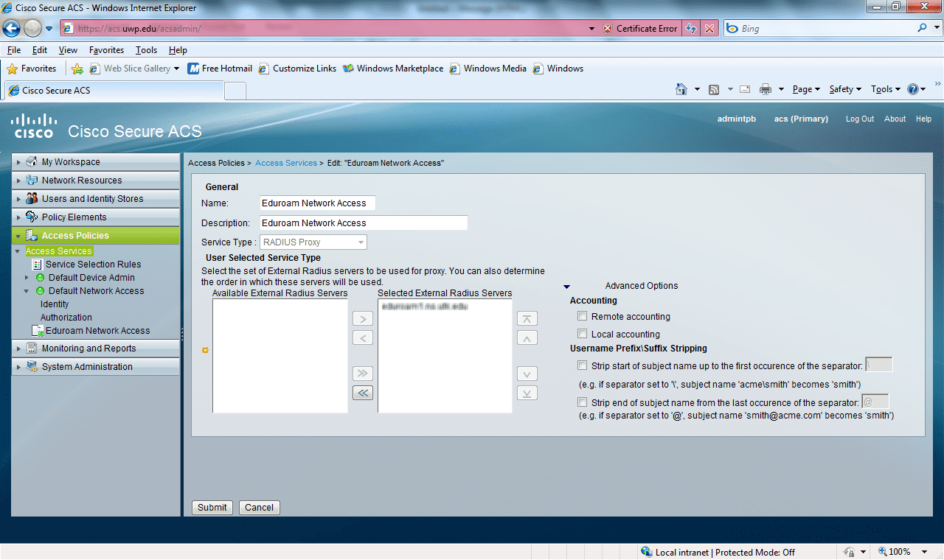Move selected server to available with single left arrow
This screenshot has height=560, width=944.
tap(363, 338)
